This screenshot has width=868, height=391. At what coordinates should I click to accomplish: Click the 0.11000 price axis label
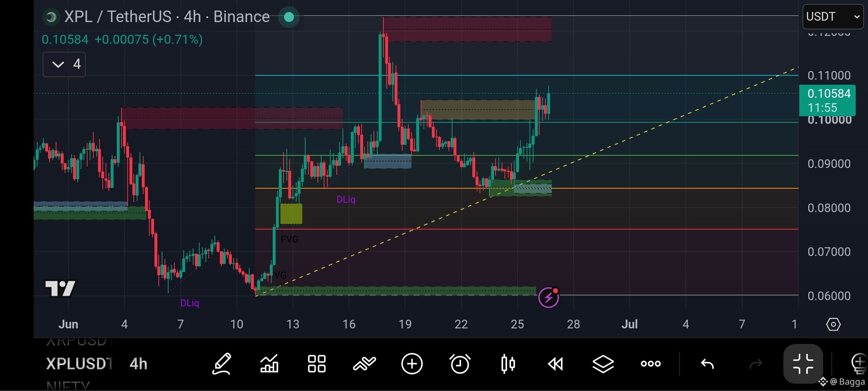829,75
